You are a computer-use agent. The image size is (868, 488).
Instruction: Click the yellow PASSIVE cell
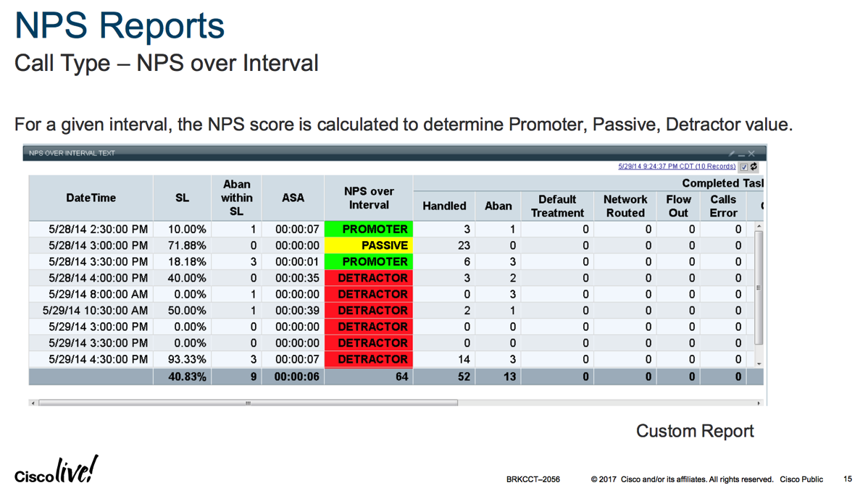(x=369, y=245)
